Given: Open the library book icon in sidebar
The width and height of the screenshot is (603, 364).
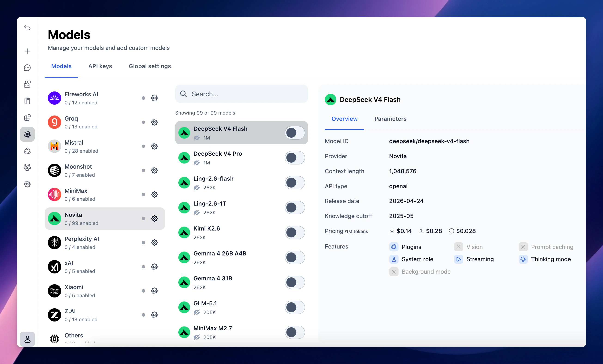Looking at the screenshot, I should coord(27,101).
